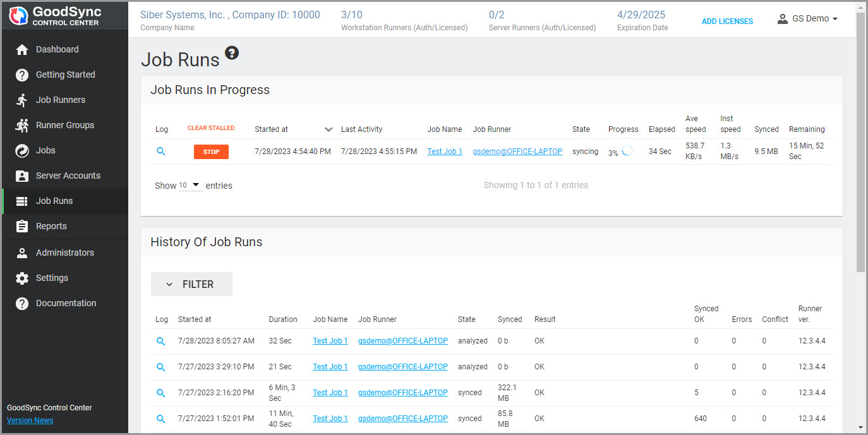View log for 7/28/2023 8:05:27 AM run
The height and width of the screenshot is (435, 868).
coord(161,341)
